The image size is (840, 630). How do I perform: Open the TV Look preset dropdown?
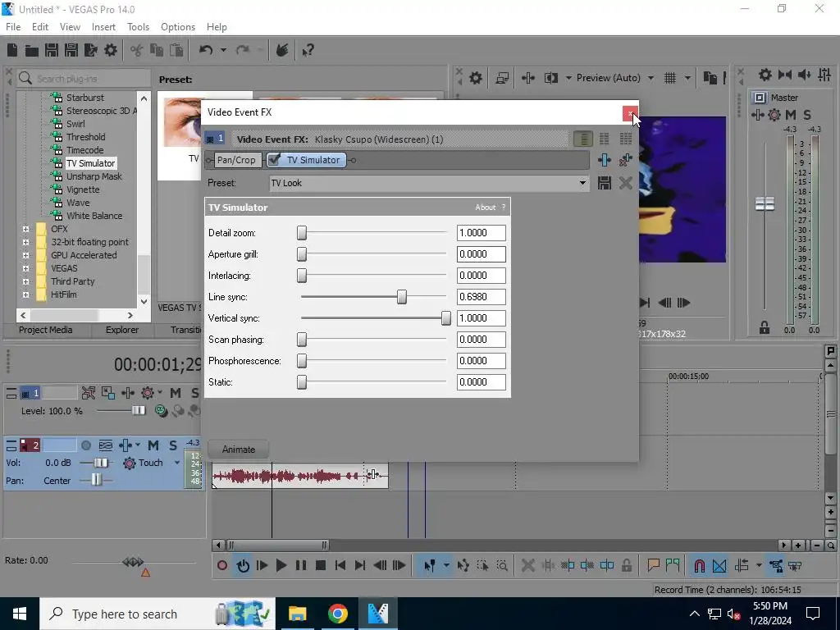point(582,183)
